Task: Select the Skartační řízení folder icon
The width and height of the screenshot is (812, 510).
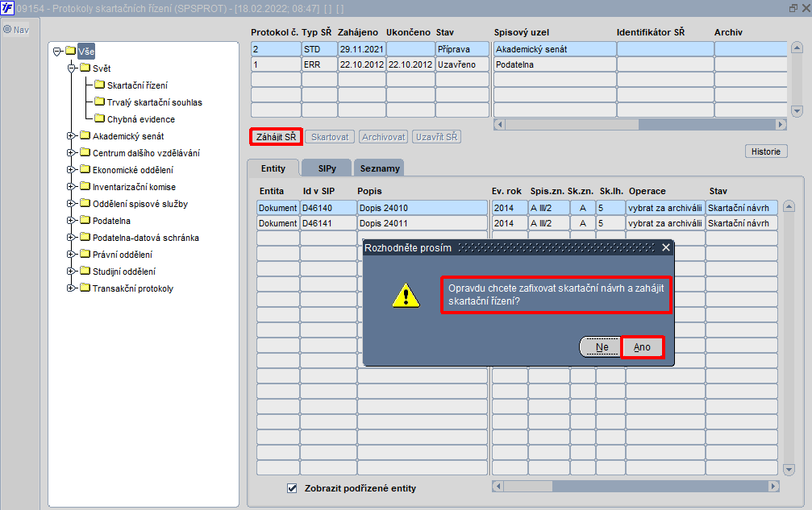Action: [100, 85]
